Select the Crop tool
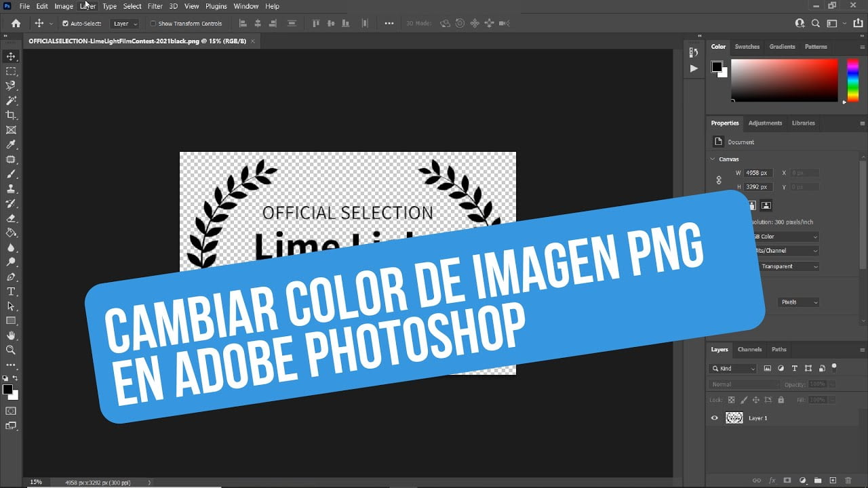 (11, 115)
